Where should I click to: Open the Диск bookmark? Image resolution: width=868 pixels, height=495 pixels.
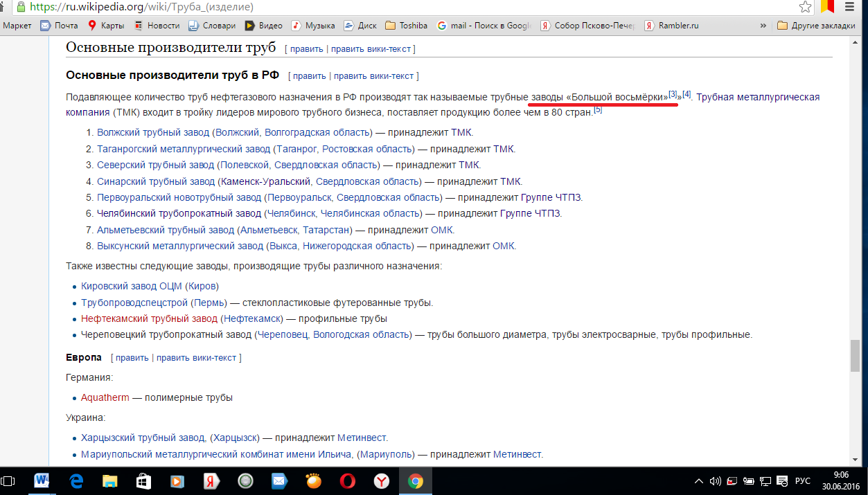click(x=360, y=26)
